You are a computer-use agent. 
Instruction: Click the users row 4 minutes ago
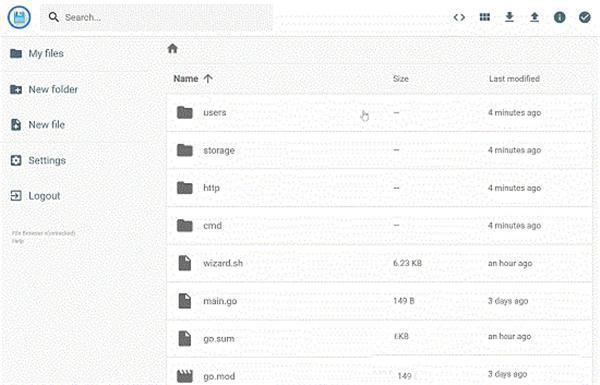coord(514,113)
